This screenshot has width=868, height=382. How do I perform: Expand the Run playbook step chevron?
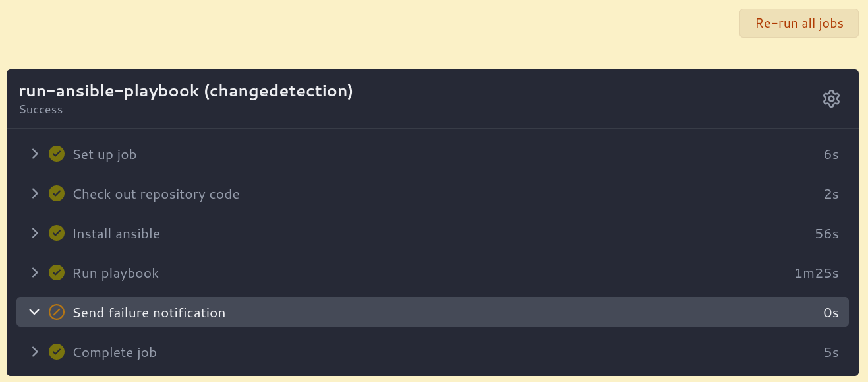tap(35, 273)
